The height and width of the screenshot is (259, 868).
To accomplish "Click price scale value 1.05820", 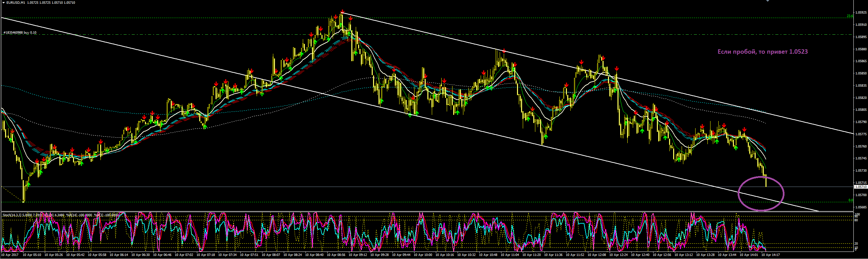I will pyautogui.click(x=861, y=98).
